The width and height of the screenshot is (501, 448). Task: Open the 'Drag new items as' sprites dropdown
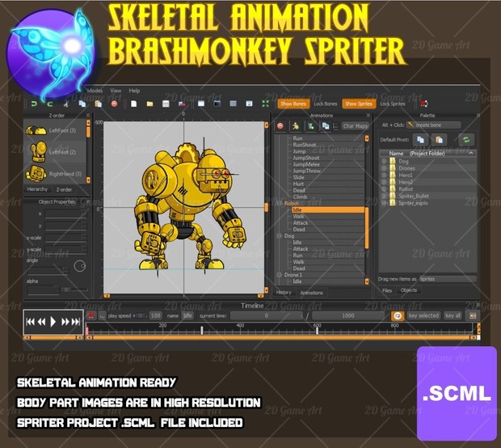pyautogui.click(x=448, y=279)
